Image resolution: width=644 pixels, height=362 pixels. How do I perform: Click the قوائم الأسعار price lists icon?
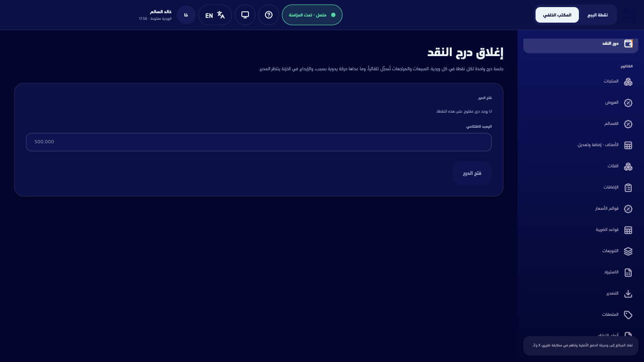[x=628, y=209]
